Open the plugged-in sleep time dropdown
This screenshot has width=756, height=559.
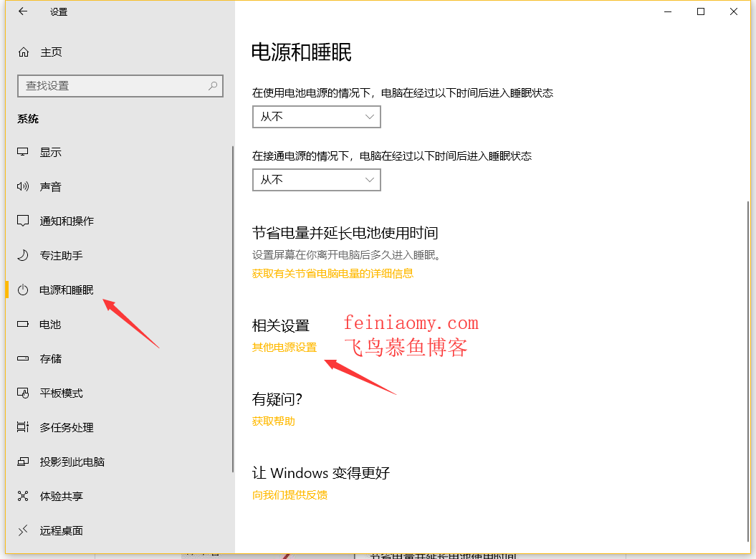point(316,180)
